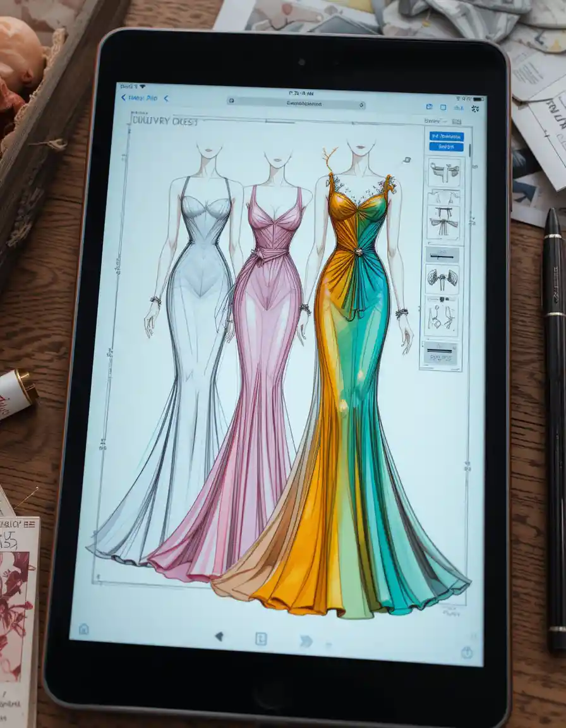This screenshot has height=728, width=566.
Task: Select the fan-shaped brooch thumbnail
Action: coord(443,279)
